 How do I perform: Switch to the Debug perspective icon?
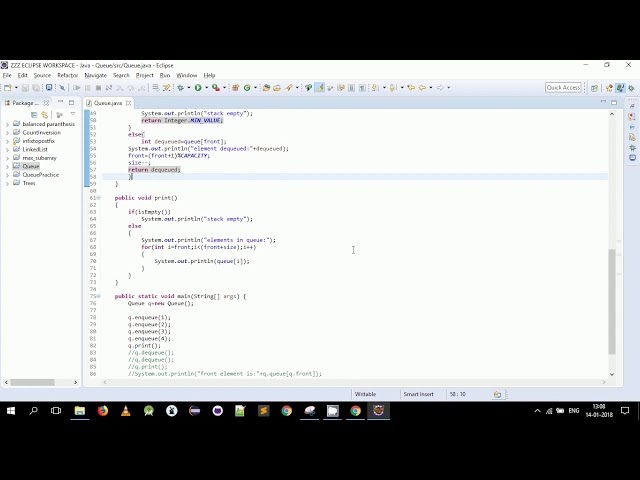(x=631, y=88)
